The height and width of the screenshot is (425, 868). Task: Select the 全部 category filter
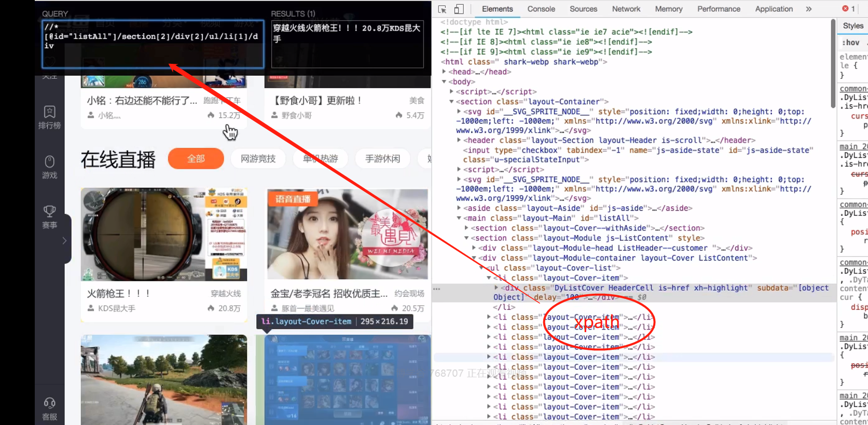coord(196,158)
